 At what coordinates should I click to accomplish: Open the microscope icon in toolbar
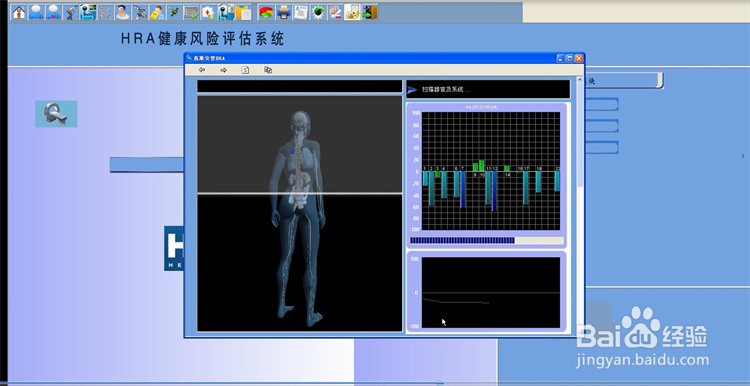140,12
